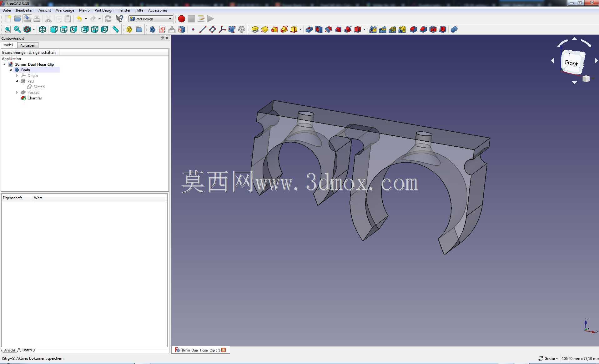The height and width of the screenshot is (364, 599).
Task: Set isometric view cube icon
Action: point(43,29)
